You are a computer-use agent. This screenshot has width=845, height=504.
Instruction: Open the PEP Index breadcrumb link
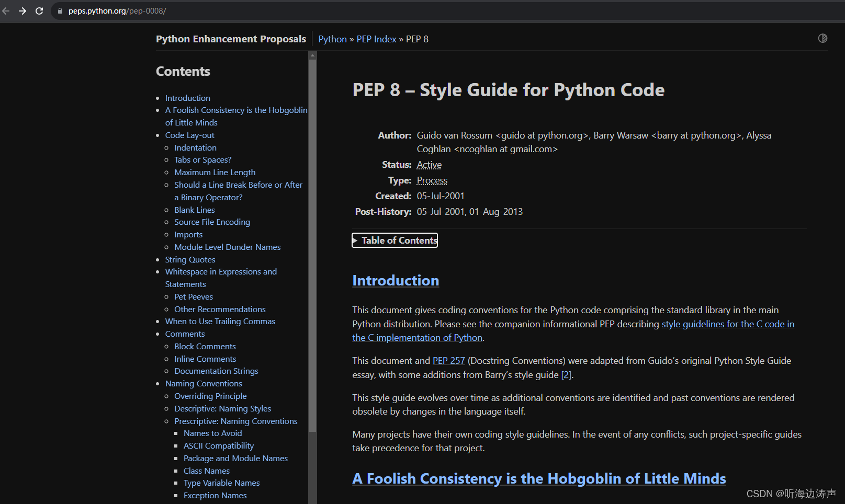(376, 39)
